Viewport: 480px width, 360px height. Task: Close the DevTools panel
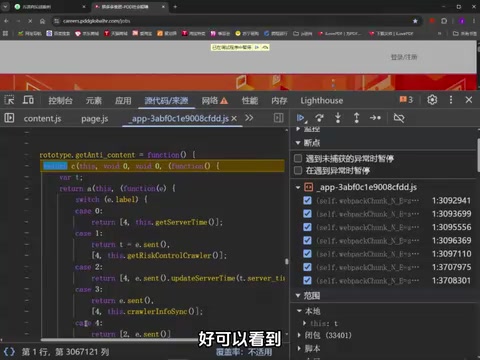469,100
